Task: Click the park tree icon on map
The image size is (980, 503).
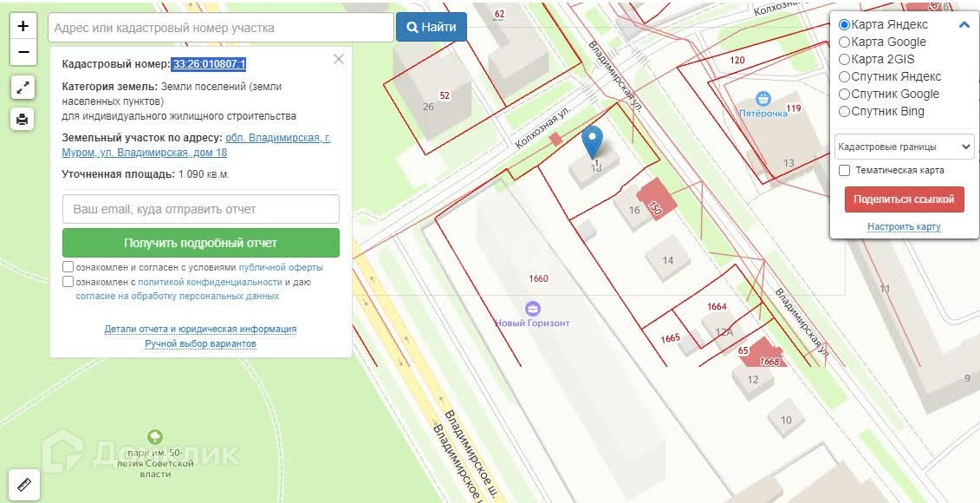Action: pos(154,437)
